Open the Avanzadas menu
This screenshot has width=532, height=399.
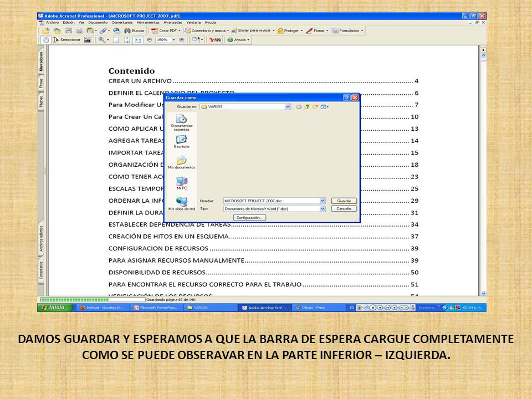(x=173, y=22)
